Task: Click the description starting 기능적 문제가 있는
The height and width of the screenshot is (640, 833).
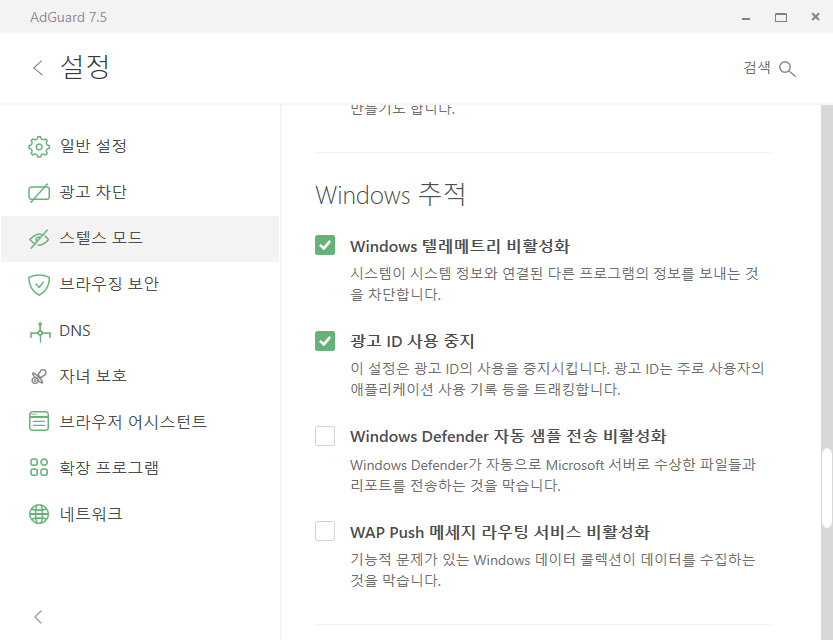Action: point(552,570)
